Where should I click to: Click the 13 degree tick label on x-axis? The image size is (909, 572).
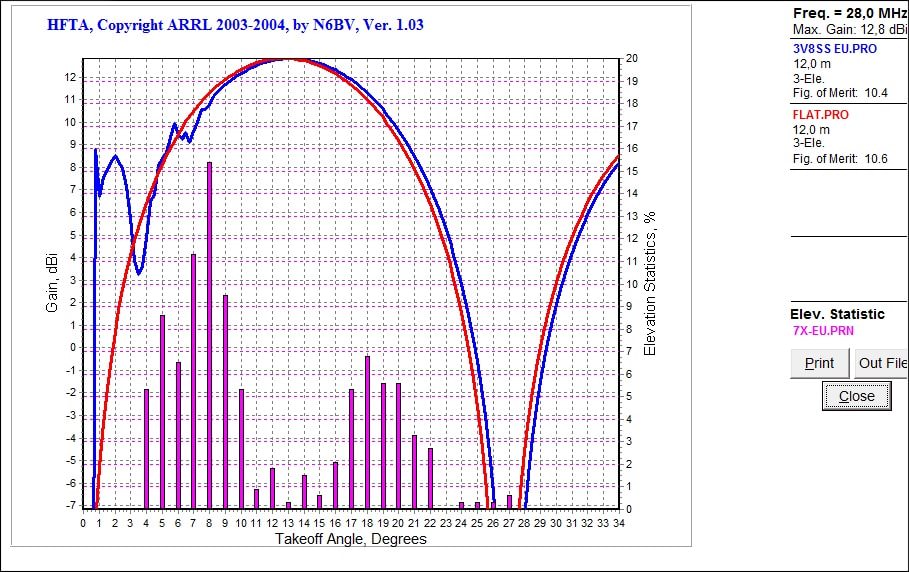[288, 523]
